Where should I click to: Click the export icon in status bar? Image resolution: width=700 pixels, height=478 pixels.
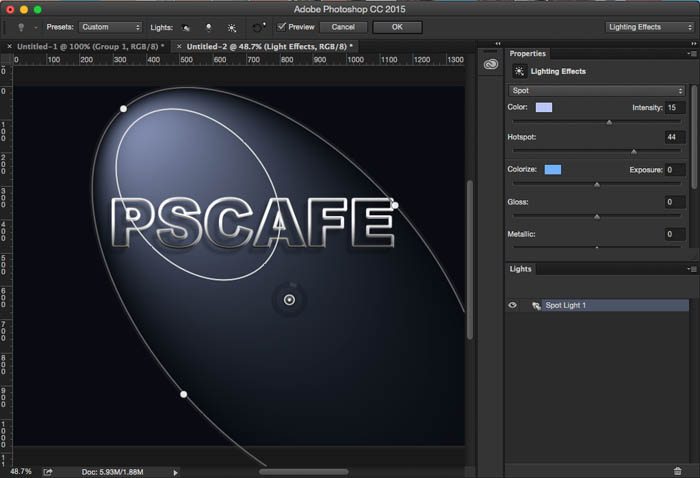pyautogui.click(x=48, y=472)
